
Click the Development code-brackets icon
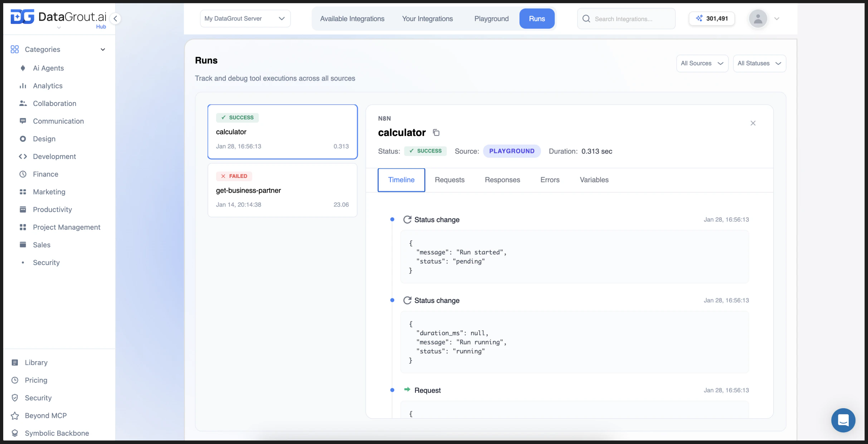pos(23,156)
